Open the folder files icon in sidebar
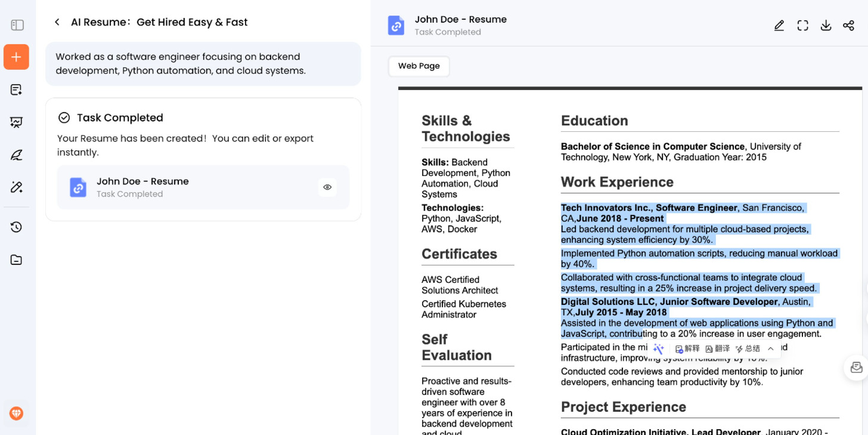868x435 pixels. 16,260
